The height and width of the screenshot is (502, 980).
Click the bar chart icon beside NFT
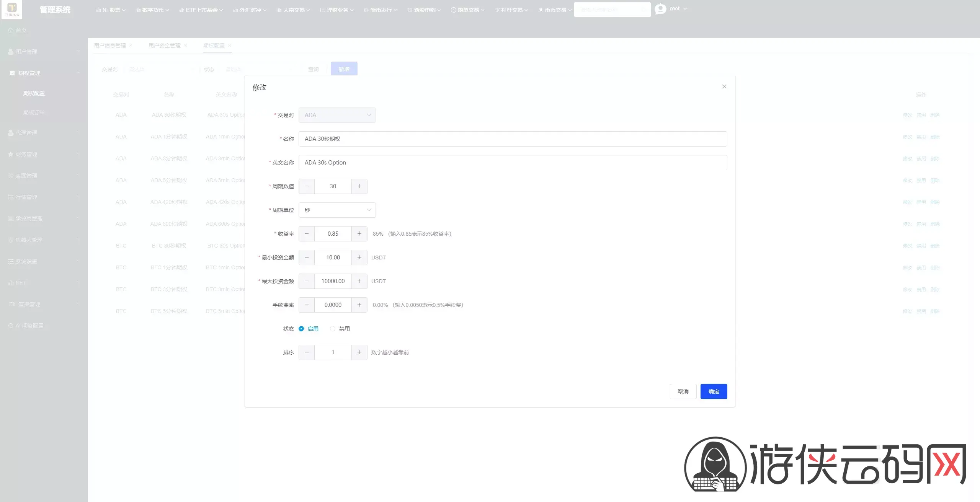click(11, 283)
